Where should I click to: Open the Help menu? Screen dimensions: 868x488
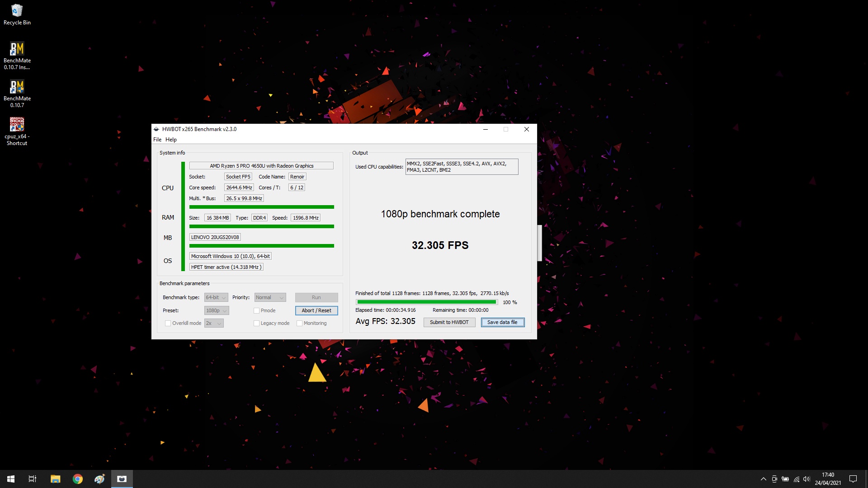coord(171,140)
